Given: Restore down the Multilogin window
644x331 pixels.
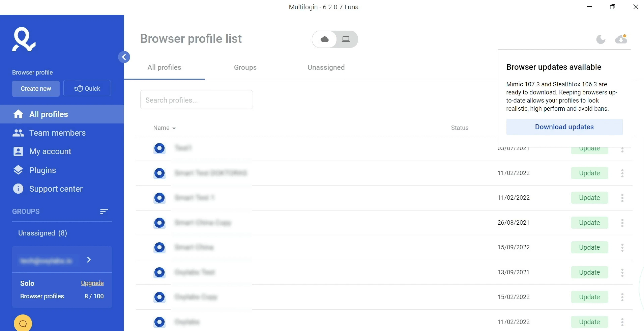Looking at the screenshot, I should (612, 7).
